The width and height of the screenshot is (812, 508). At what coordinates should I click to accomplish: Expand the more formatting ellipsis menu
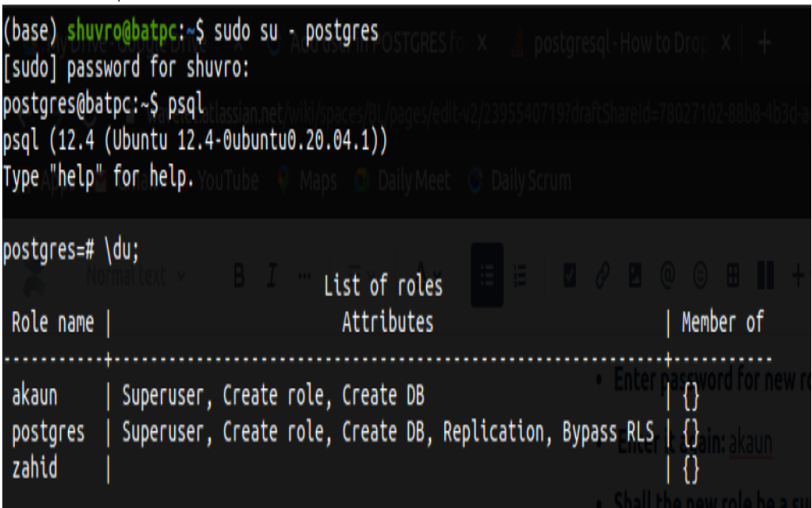coord(304,276)
